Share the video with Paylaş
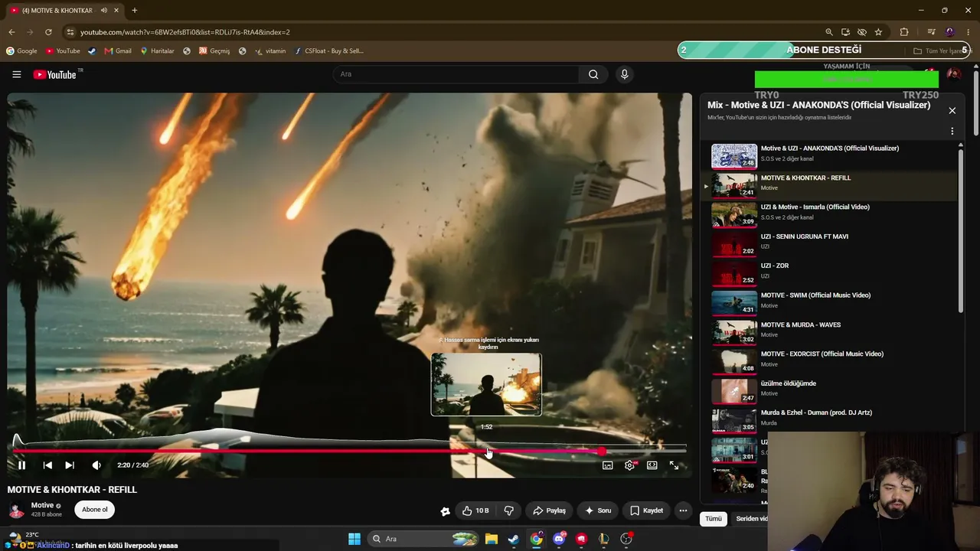The height and width of the screenshot is (551, 980). [549, 510]
